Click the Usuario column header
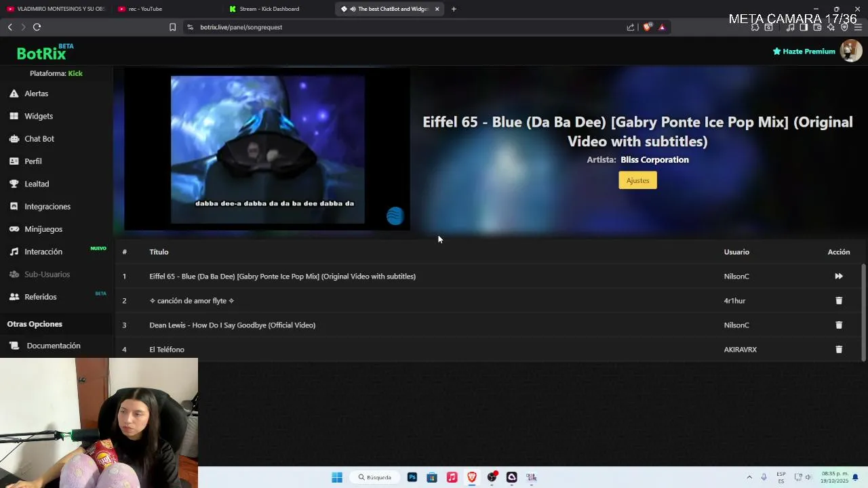Viewport: 868px width, 488px height. click(736, 252)
